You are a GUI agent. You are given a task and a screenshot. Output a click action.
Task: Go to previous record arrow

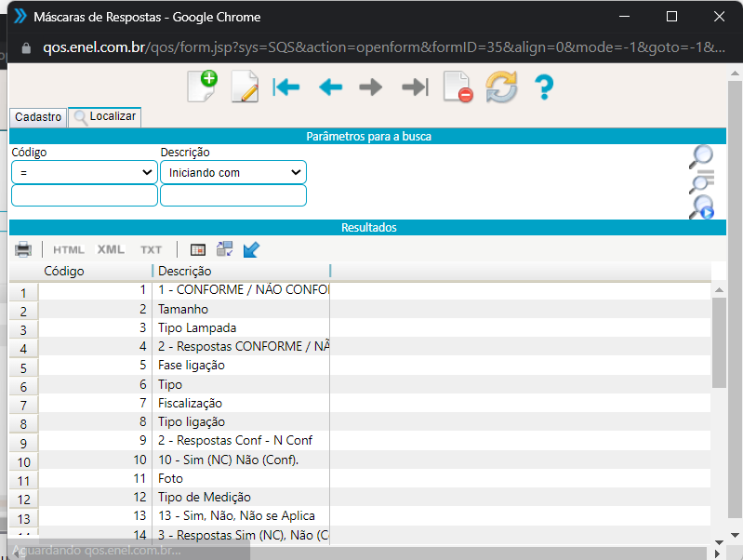[330, 87]
